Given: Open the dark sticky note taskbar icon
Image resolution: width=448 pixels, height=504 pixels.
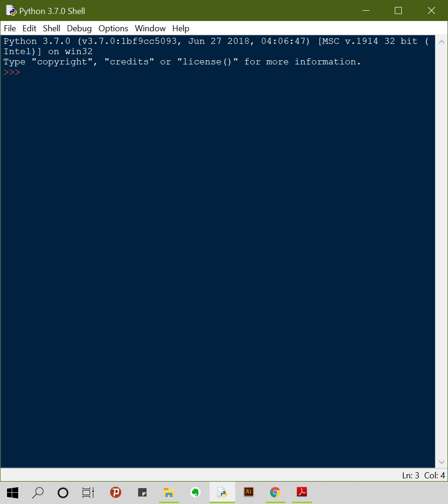Looking at the screenshot, I should coord(142,492).
